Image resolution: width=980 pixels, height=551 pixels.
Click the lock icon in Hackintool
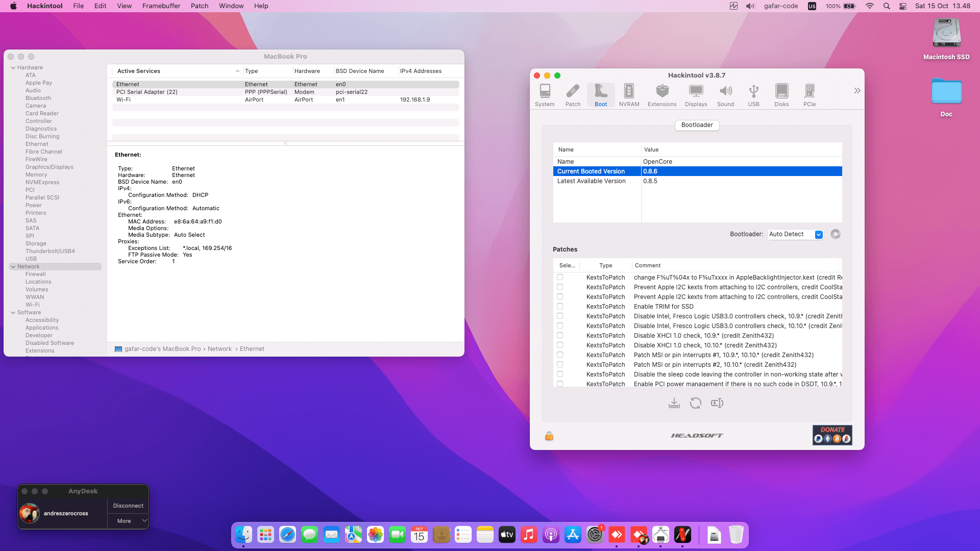click(549, 436)
